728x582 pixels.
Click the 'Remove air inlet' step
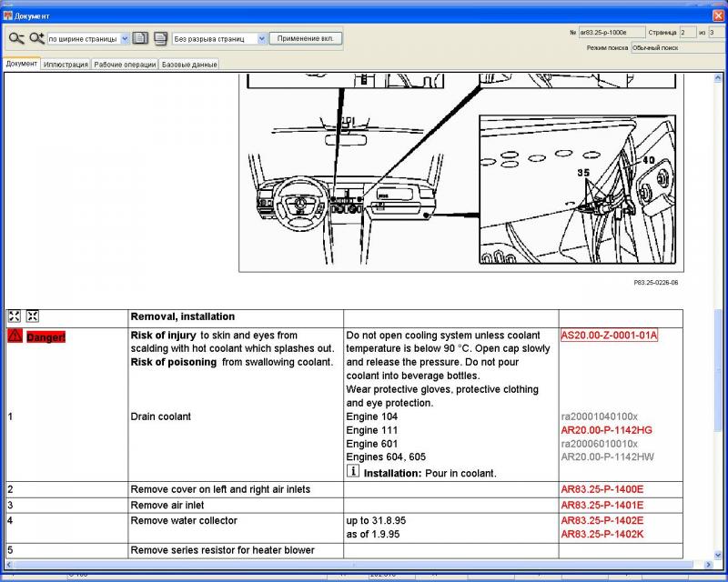tap(167, 505)
